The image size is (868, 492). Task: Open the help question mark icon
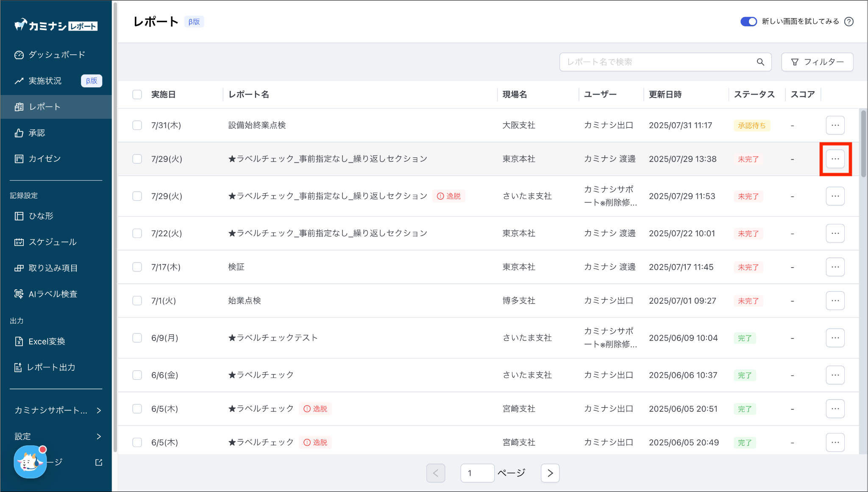tap(849, 22)
